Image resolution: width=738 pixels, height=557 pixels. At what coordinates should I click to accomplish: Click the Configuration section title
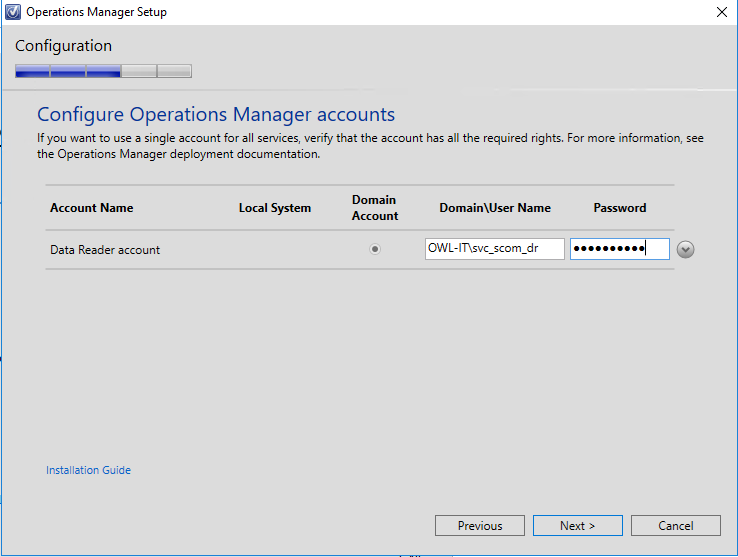[64, 46]
